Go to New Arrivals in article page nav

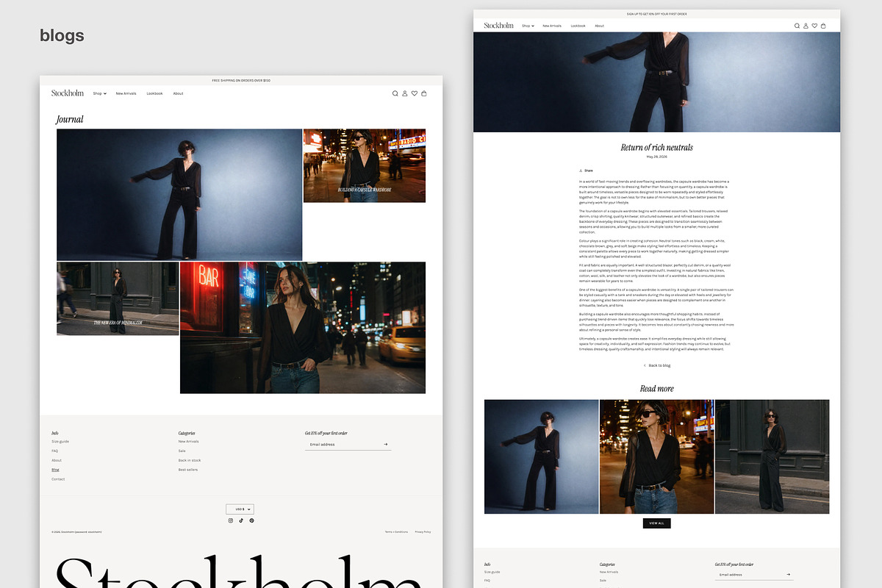tap(552, 26)
